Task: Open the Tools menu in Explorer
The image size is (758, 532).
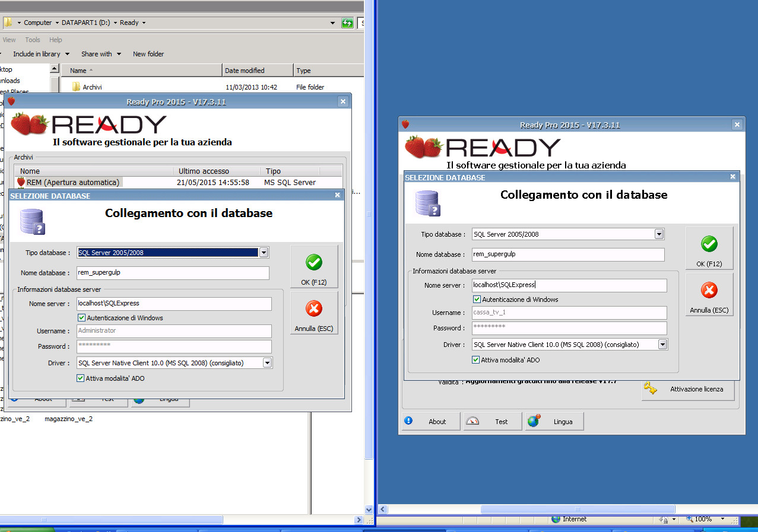Action: tap(33, 40)
